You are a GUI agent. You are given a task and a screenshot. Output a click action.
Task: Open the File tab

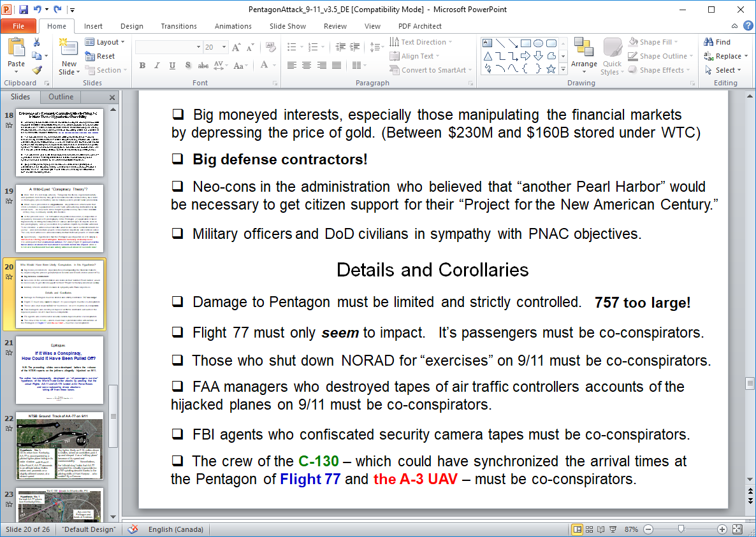[18, 26]
